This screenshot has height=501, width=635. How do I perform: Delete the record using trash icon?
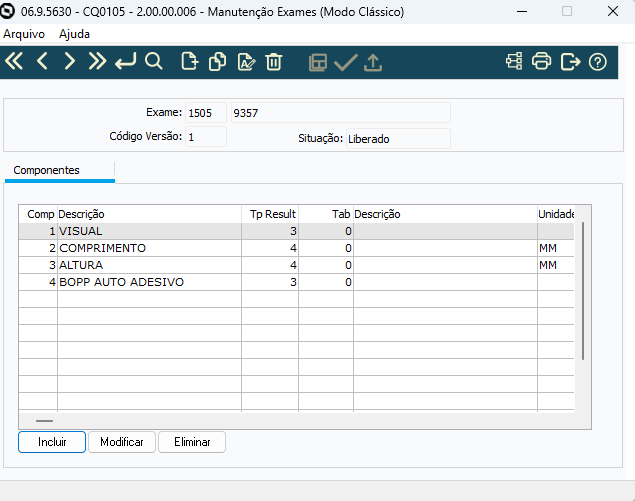coord(274,62)
